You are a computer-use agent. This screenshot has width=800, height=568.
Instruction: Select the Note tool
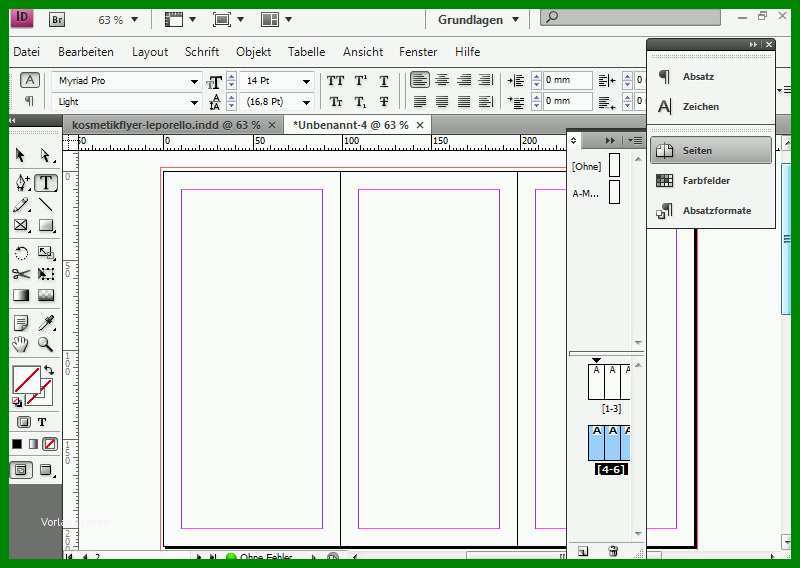[x=21, y=323]
